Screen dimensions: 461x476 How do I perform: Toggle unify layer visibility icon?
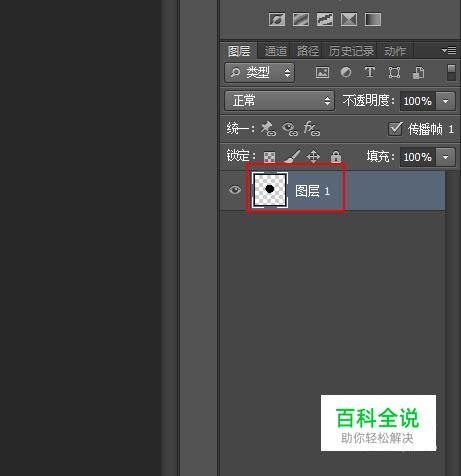pyautogui.click(x=290, y=129)
